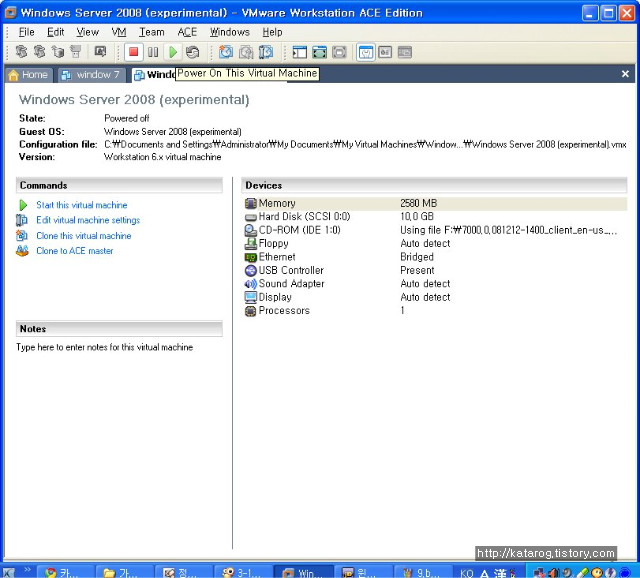Click the Reset virtual machine toolbar icon
Viewport: 640px width, 578px height.
point(192,52)
